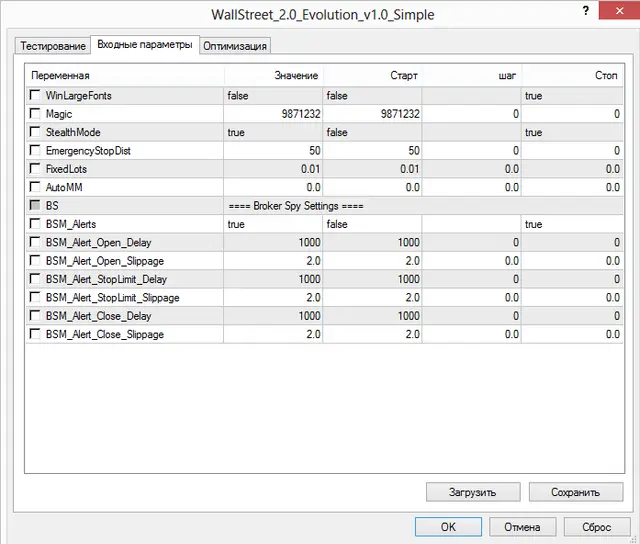This screenshot has height=544, width=640.
Task: Select the WinLargeFonts value cell false
Action: click(273, 95)
